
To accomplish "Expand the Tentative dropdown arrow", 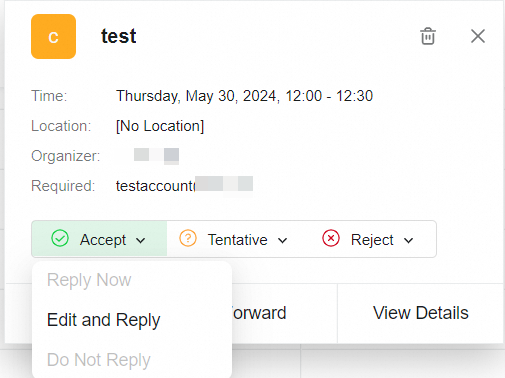I will 282,240.
